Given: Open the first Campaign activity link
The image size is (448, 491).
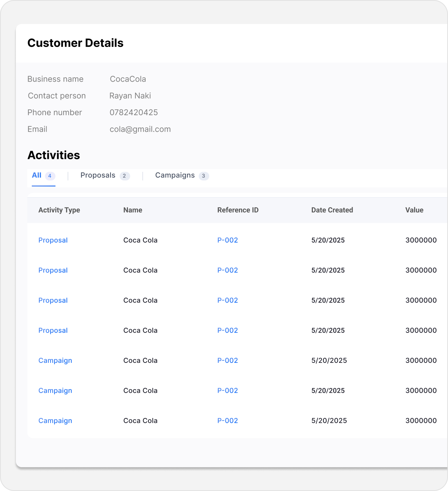Looking at the screenshot, I should click(x=55, y=361).
